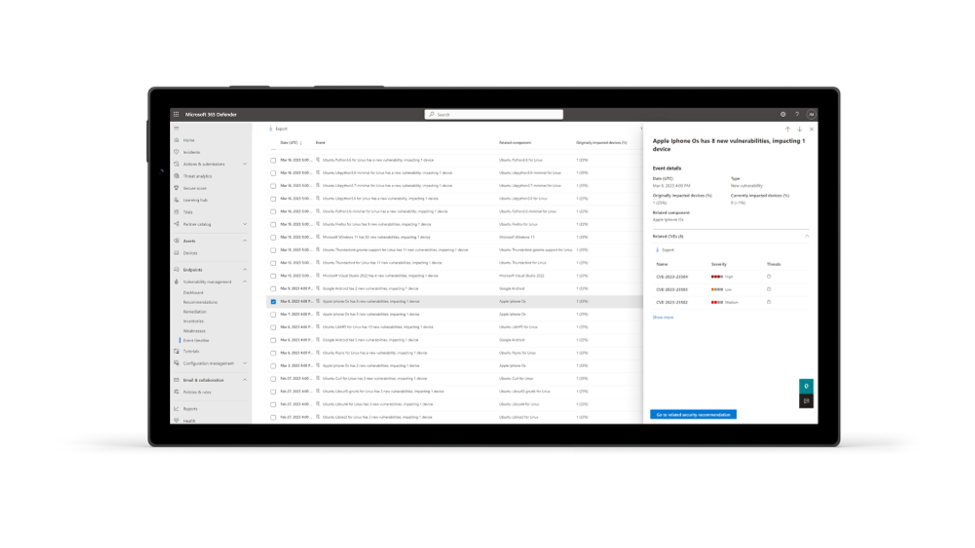The image size is (975, 548).
Task: Click the Originally impacted devices column header
Action: (601, 143)
